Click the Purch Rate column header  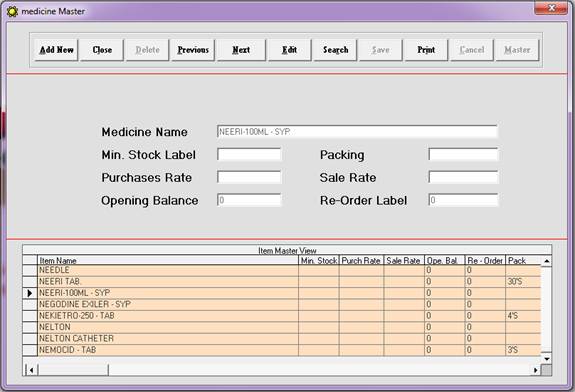click(x=361, y=260)
